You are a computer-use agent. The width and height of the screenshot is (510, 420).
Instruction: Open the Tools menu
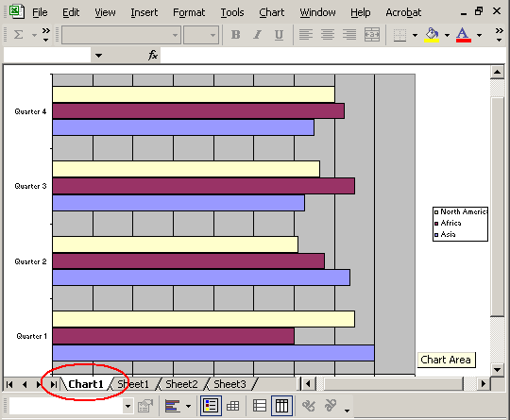[x=232, y=12]
